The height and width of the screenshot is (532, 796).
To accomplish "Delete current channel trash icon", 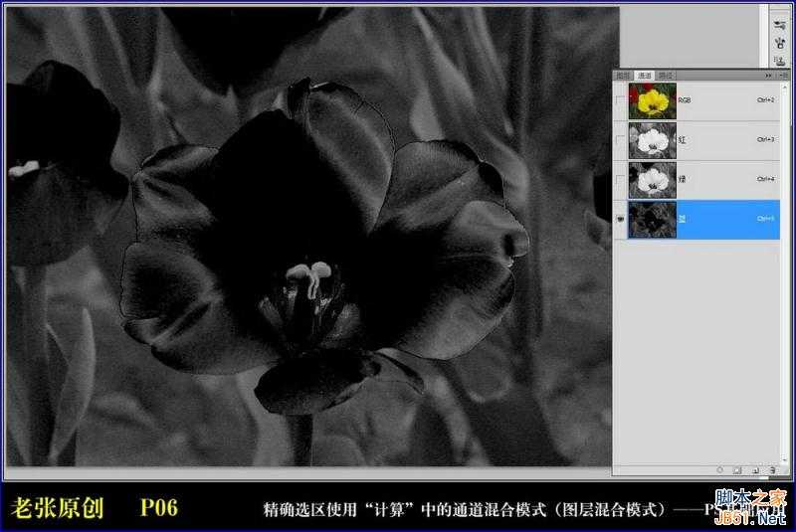I will coord(773,470).
